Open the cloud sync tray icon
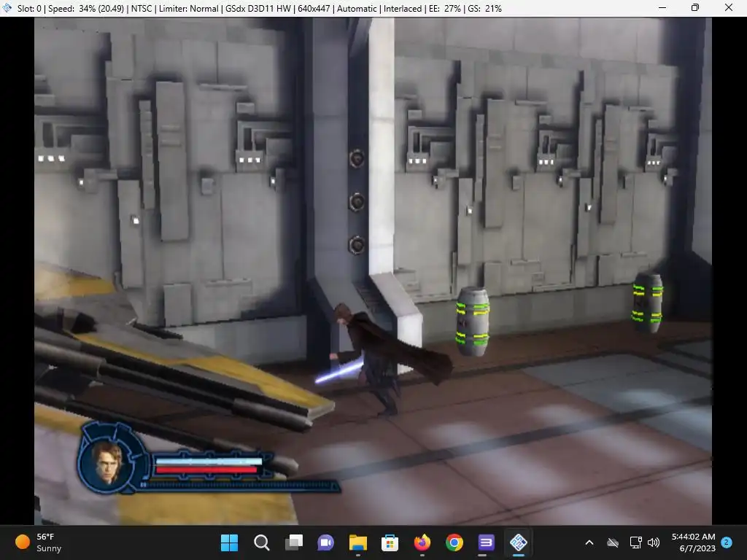 [613, 542]
